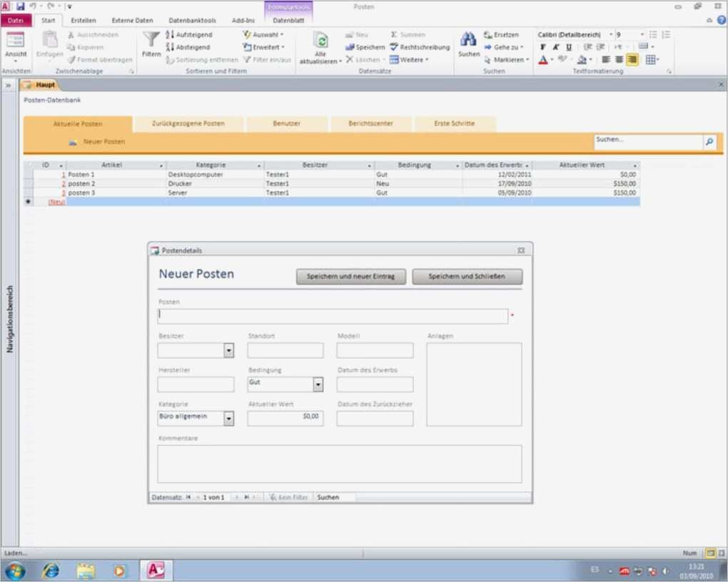Run Rechtschreibung spell check
This screenshot has width=728, height=582.
tap(420, 47)
